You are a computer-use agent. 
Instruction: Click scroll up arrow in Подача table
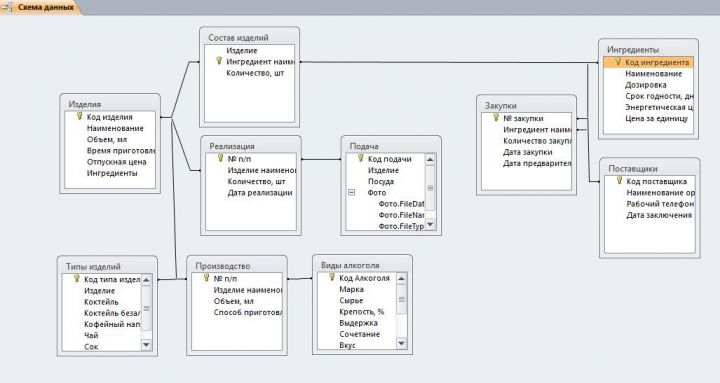click(x=430, y=160)
